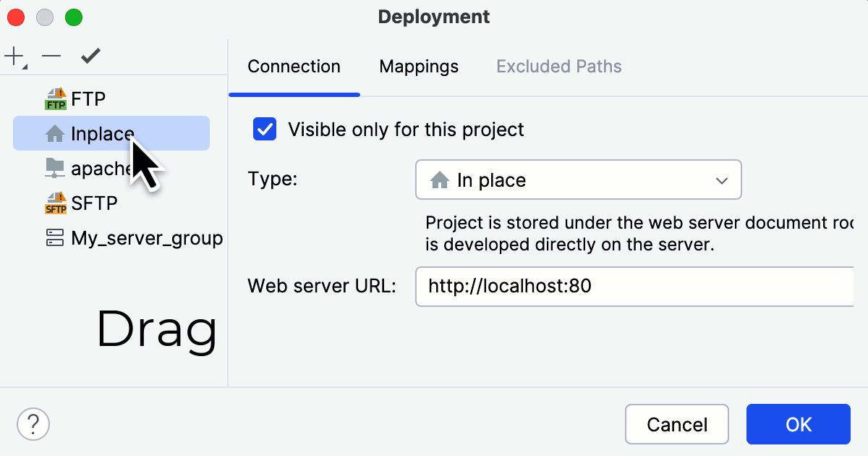Click the checkmark icon to set default server
Image resolution: width=868 pixels, height=456 pixels.
(90, 55)
